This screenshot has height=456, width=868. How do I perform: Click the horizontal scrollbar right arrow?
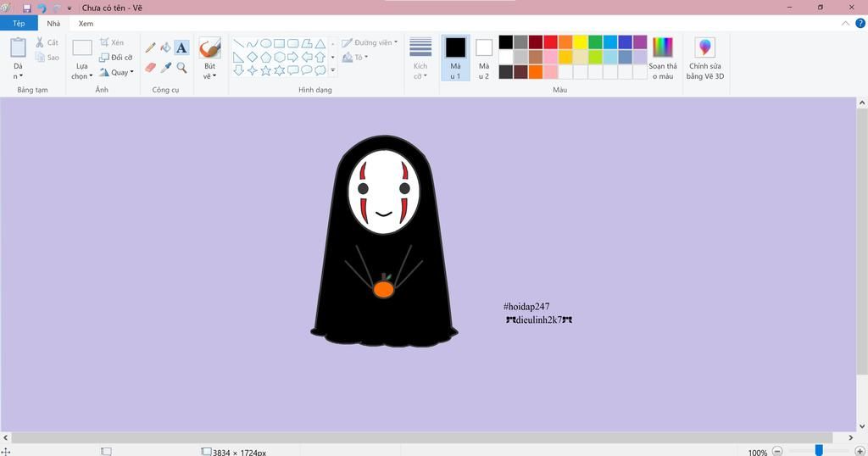(x=851, y=437)
